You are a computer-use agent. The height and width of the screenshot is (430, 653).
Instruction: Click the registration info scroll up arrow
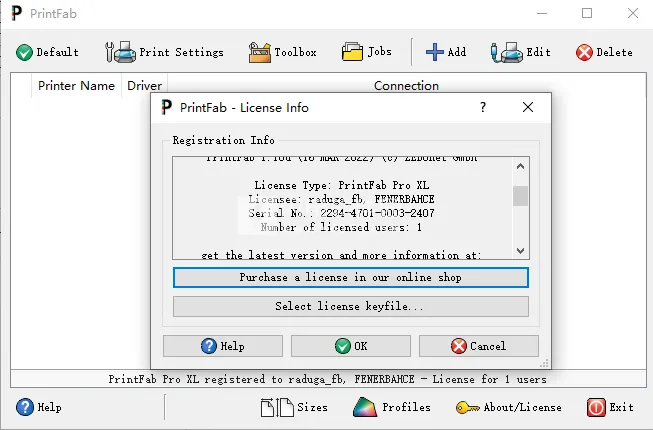[520, 167]
